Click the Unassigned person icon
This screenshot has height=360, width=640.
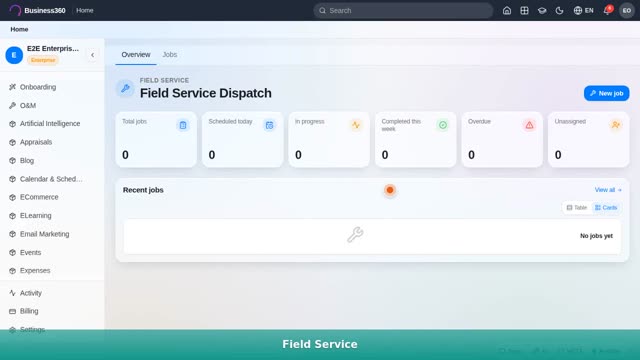coord(616,125)
